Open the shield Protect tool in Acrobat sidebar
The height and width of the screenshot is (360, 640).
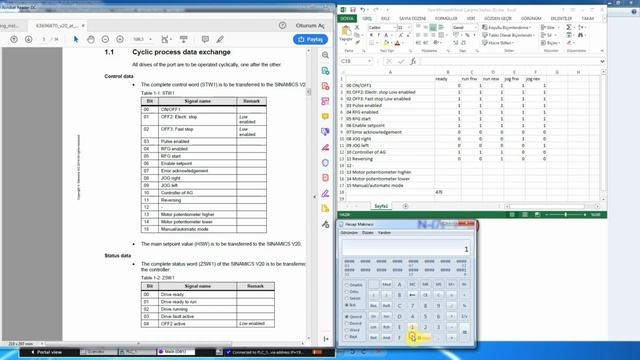click(325, 163)
